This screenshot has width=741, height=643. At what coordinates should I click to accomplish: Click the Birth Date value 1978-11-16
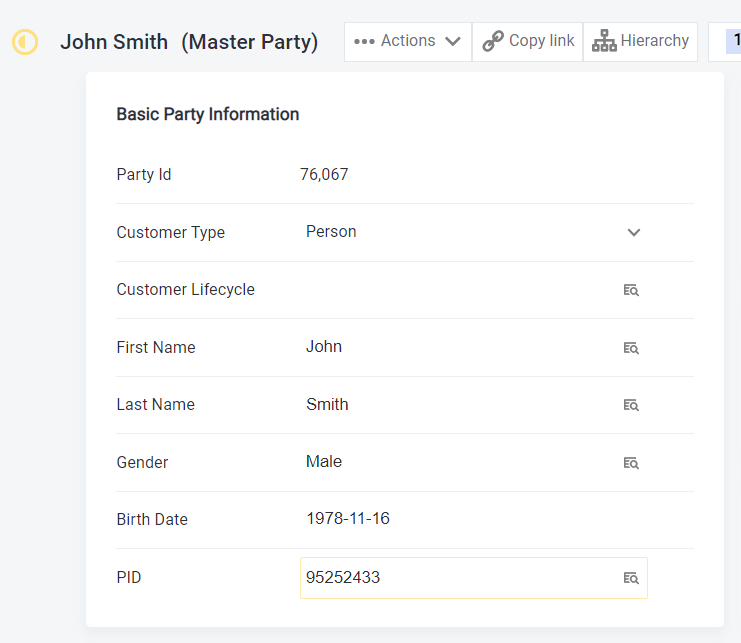coord(348,519)
